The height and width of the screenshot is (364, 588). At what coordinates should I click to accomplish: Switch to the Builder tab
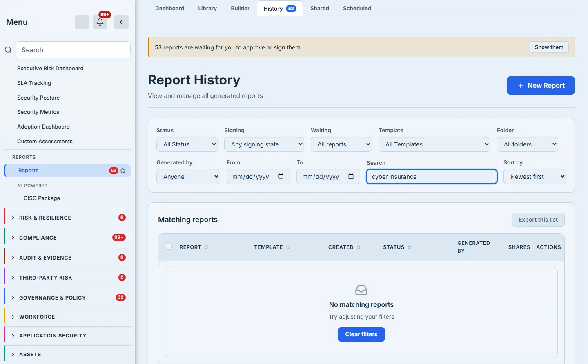click(x=240, y=8)
